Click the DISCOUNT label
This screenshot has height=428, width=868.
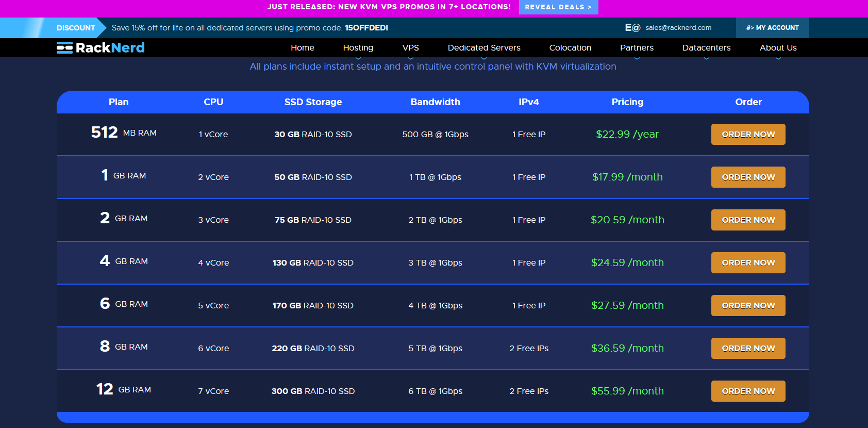[76, 28]
